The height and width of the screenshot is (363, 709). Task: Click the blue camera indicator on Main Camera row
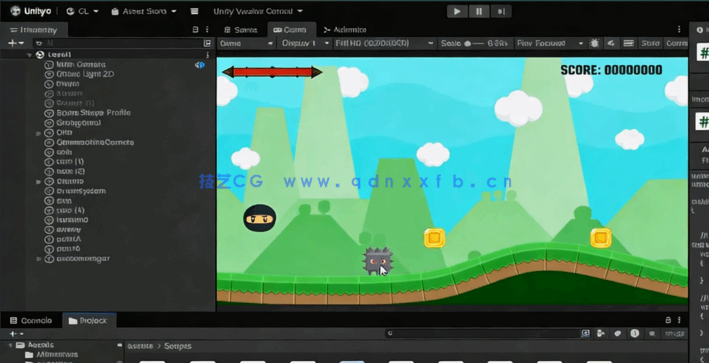199,65
